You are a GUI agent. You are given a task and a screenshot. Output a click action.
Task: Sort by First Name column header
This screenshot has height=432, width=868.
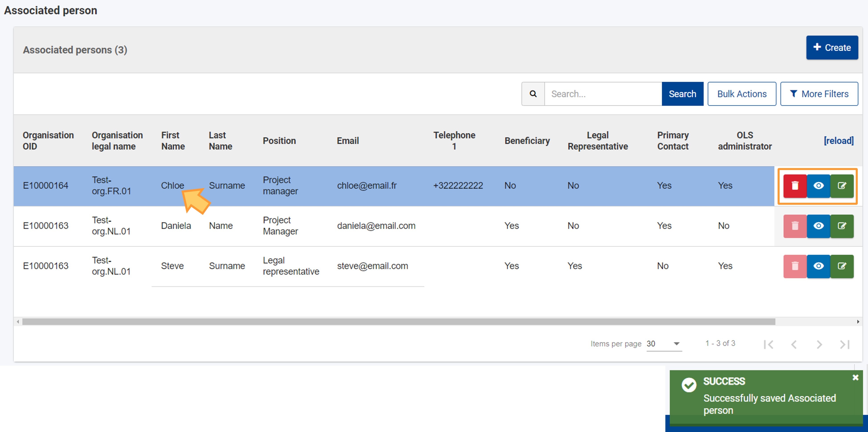click(173, 141)
